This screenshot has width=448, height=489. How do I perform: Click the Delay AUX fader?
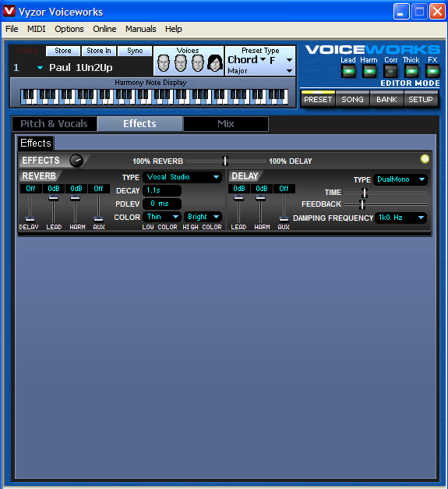click(x=284, y=219)
